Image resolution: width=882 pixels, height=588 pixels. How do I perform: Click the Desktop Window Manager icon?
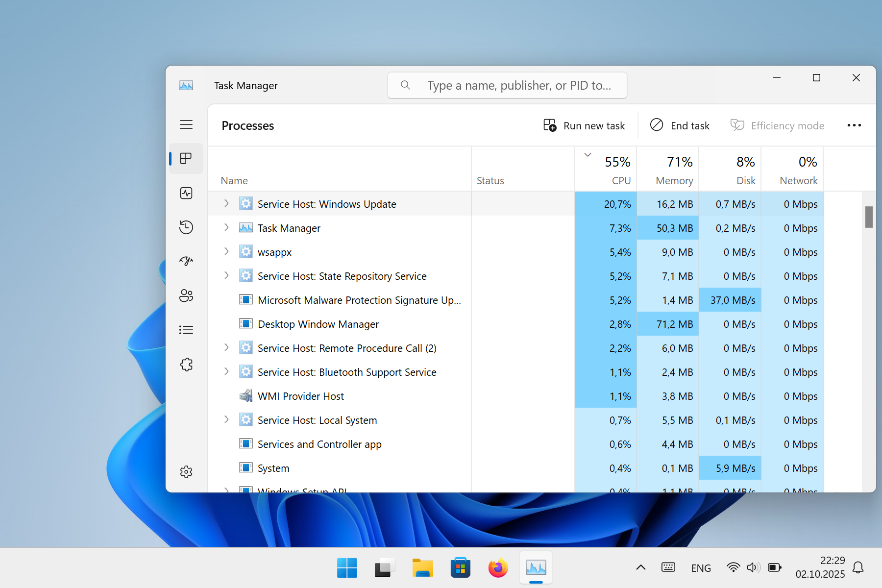(246, 323)
